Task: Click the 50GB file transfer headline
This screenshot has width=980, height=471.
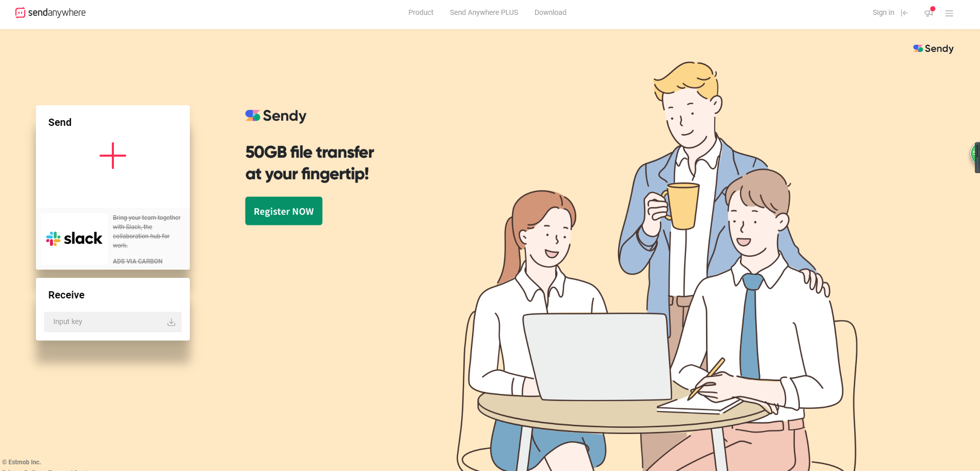Action: point(309,163)
